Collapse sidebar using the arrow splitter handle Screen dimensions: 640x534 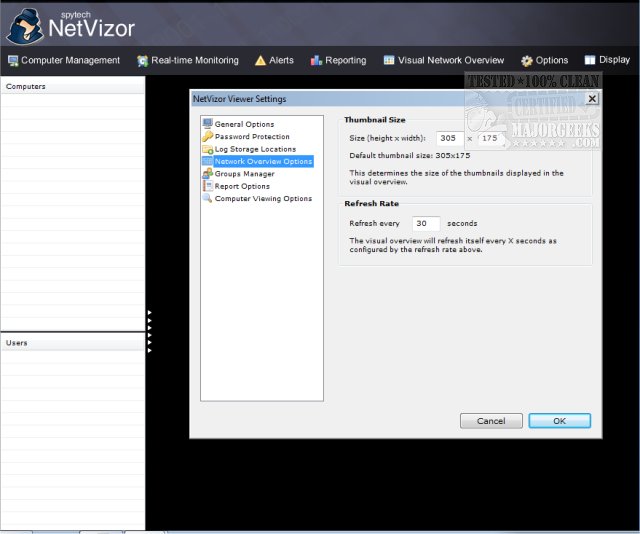pos(150,332)
